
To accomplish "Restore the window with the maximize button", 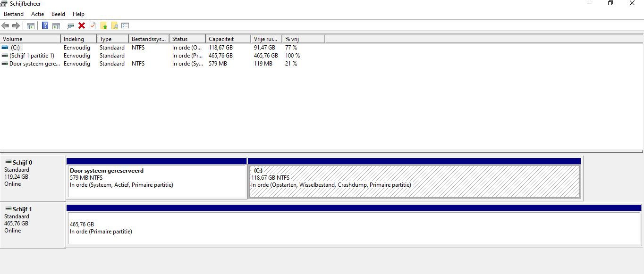I will click(x=610, y=3).
